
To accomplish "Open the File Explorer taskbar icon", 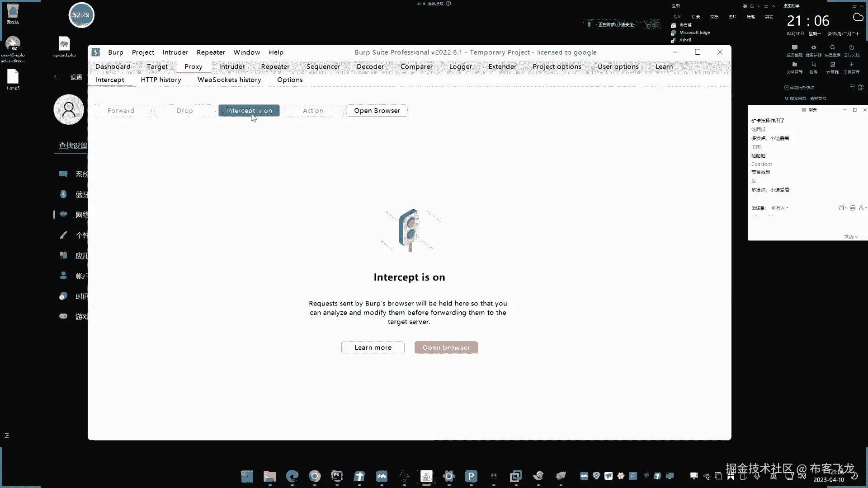I will pos(270,476).
